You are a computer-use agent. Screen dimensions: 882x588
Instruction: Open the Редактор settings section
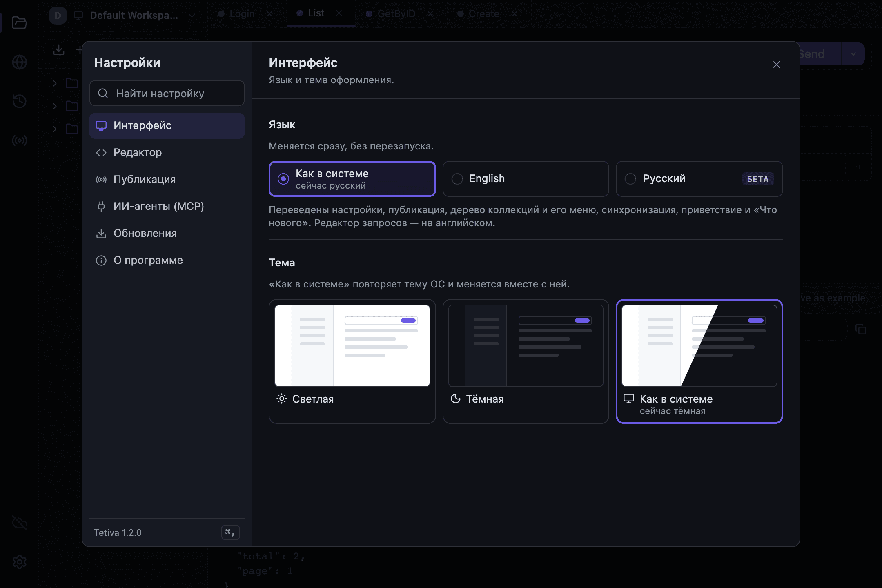tap(167, 152)
